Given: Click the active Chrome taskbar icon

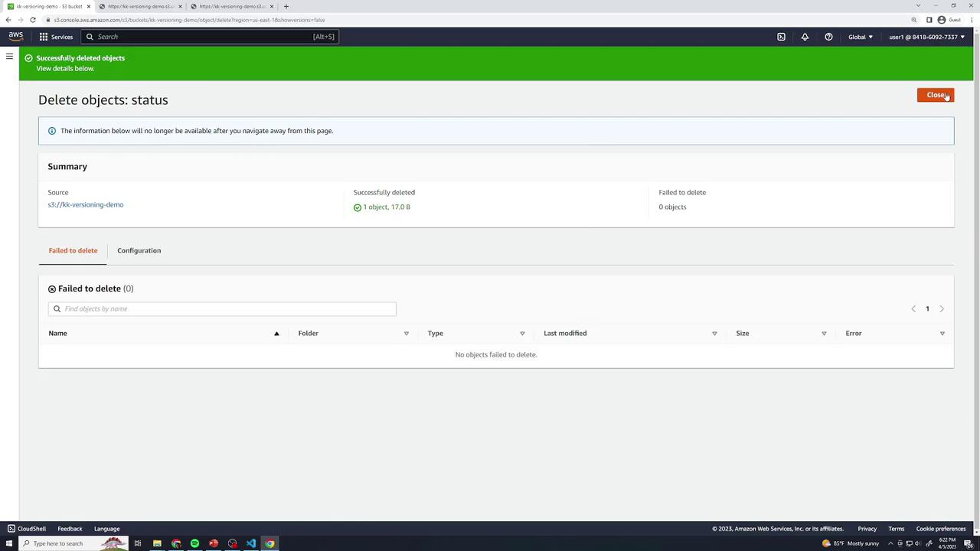Looking at the screenshot, I should tap(269, 543).
